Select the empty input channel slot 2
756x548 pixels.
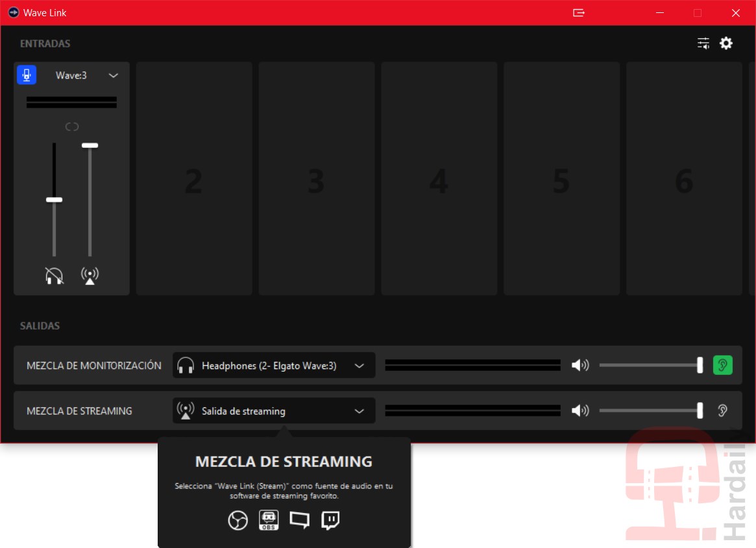click(193, 179)
